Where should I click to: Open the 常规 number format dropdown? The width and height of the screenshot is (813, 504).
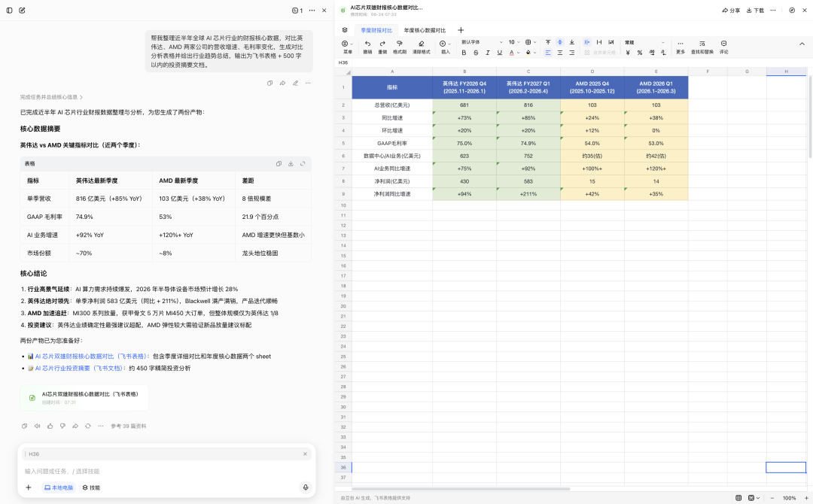pyautogui.click(x=644, y=42)
